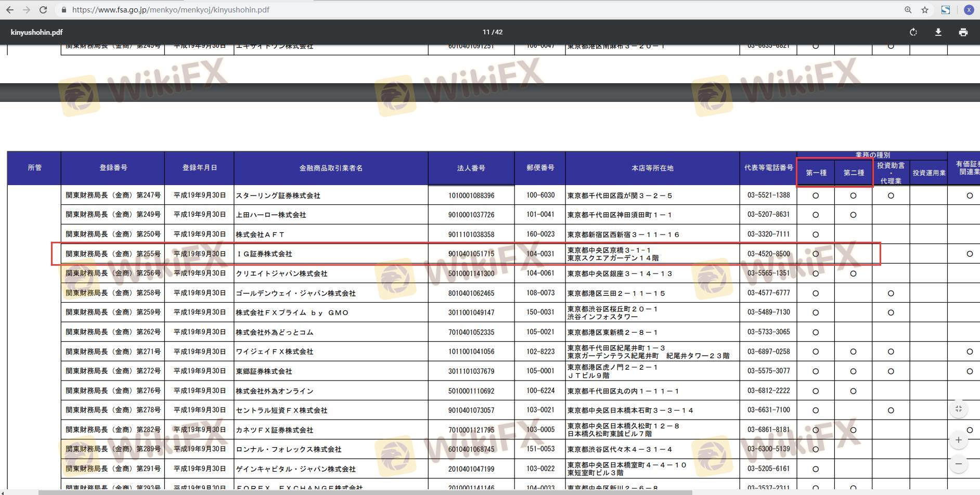The width and height of the screenshot is (980, 495).
Task: Click registration number 第291号
Action: 148,469
